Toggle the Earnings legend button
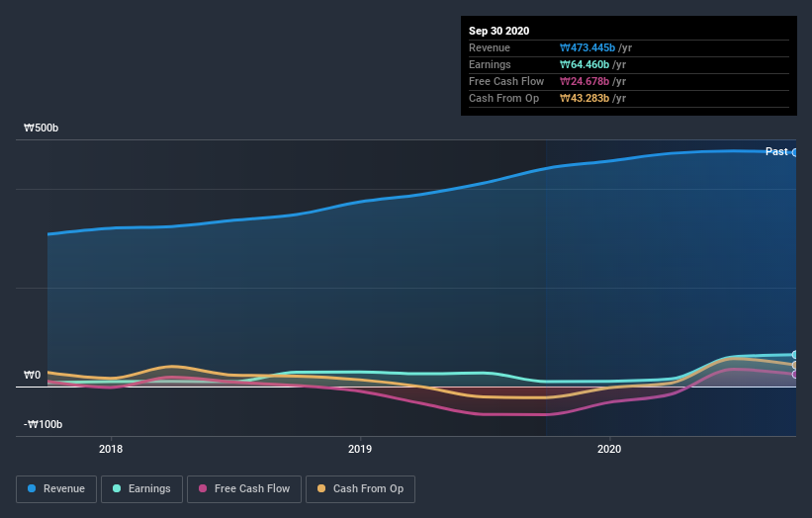The image size is (812, 518). (x=141, y=489)
